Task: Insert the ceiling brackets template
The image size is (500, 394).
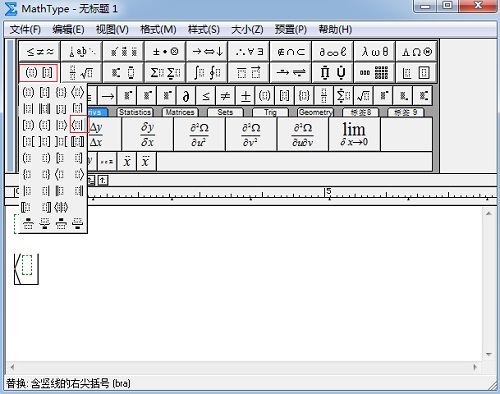Action: [78, 108]
